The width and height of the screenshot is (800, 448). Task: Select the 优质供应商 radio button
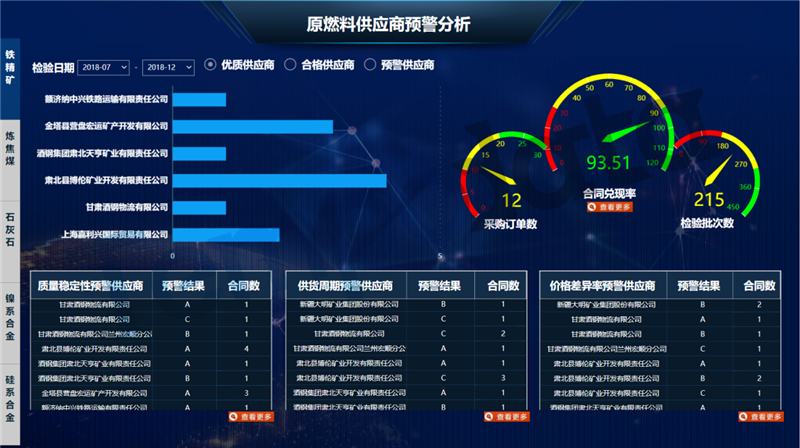click(x=210, y=65)
